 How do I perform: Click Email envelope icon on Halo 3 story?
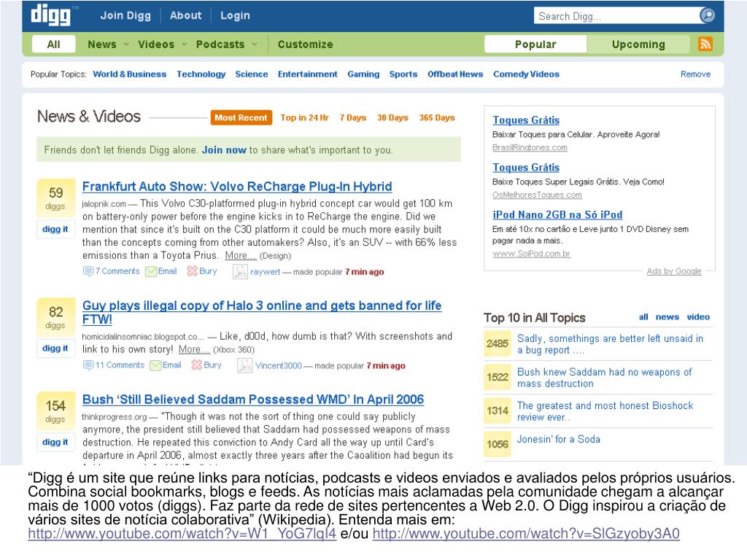(x=155, y=365)
